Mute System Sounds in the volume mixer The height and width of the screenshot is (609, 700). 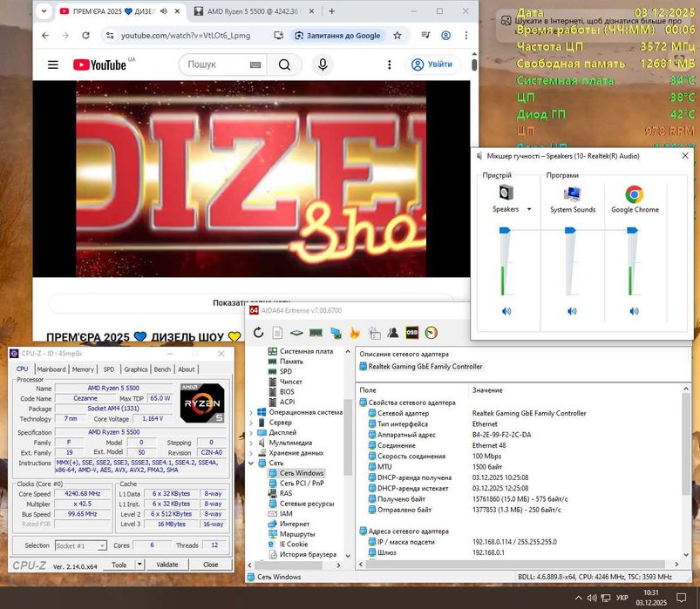click(572, 311)
